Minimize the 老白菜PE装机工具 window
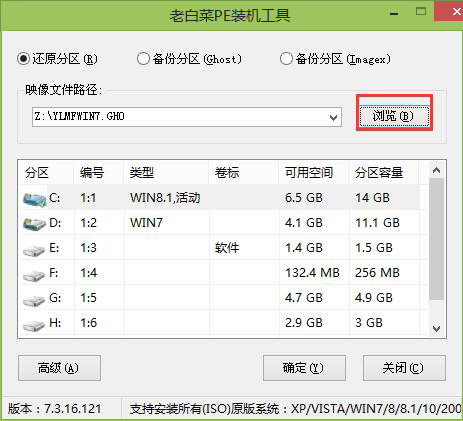This screenshot has height=421, width=463. (x=394, y=13)
